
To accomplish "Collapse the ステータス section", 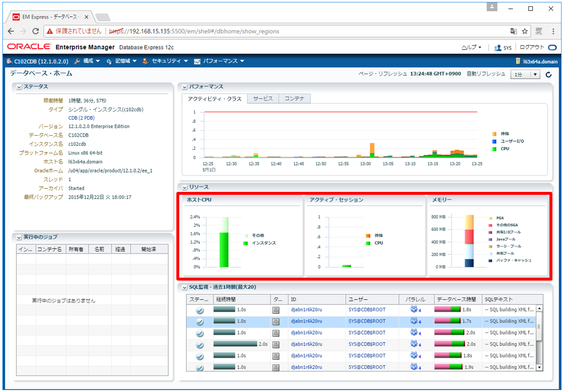I will tap(19, 87).
